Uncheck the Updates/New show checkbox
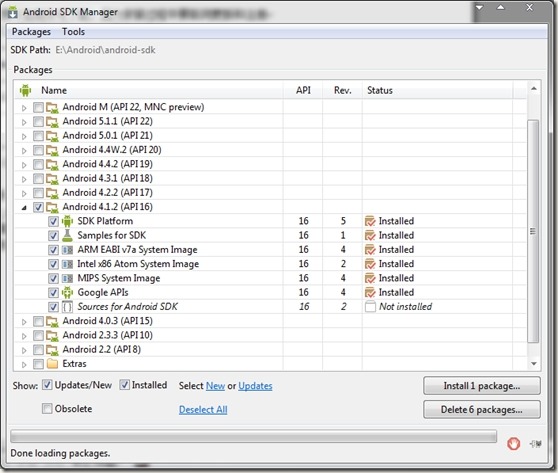558x473 pixels. pos(47,385)
